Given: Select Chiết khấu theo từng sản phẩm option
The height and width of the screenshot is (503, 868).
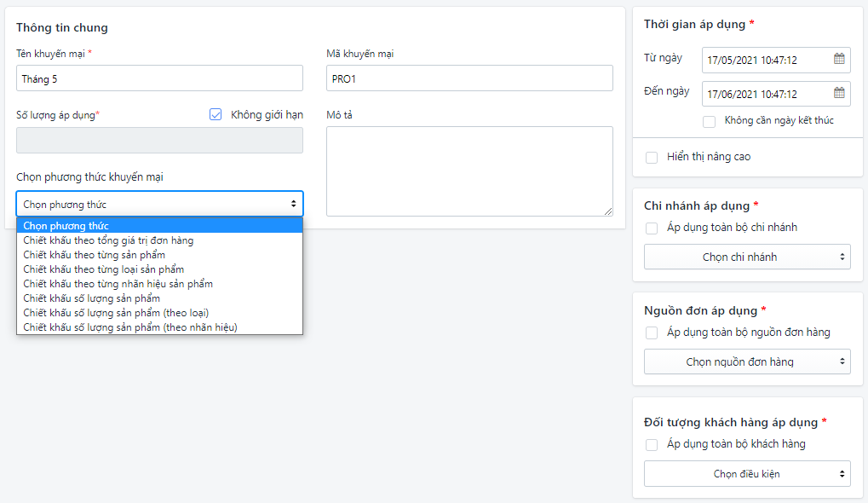Looking at the screenshot, I should pyautogui.click(x=95, y=255).
